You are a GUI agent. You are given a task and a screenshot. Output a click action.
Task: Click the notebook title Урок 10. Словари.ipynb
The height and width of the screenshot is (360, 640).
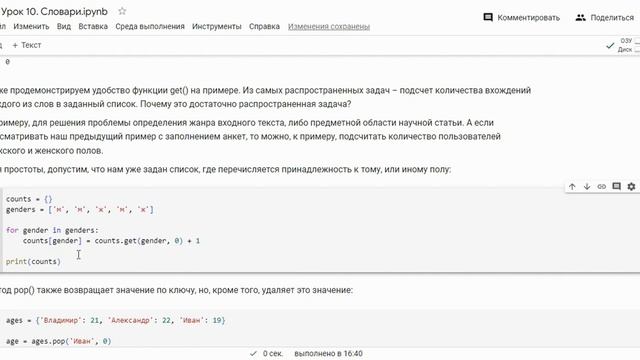pos(54,11)
